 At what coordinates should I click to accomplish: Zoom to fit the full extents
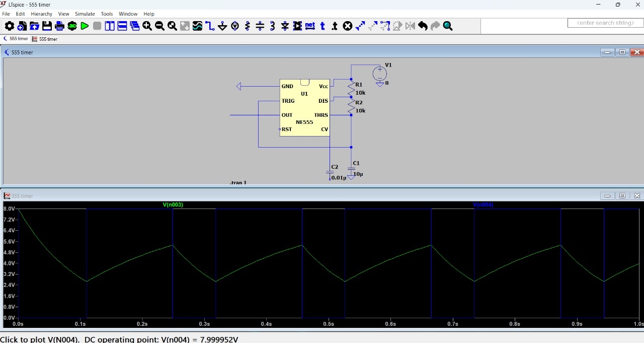coord(173,26)
